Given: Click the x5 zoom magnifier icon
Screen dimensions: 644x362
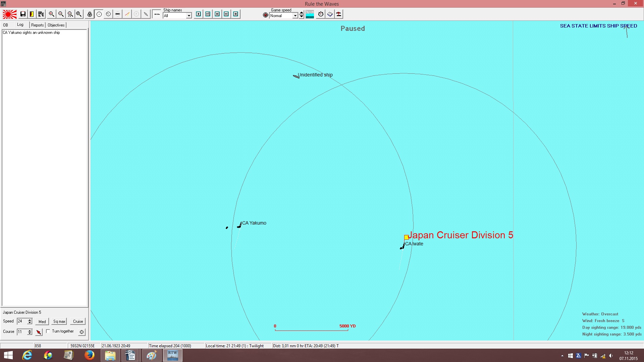Looking at the screenshot, I should [x=70, y=14].
